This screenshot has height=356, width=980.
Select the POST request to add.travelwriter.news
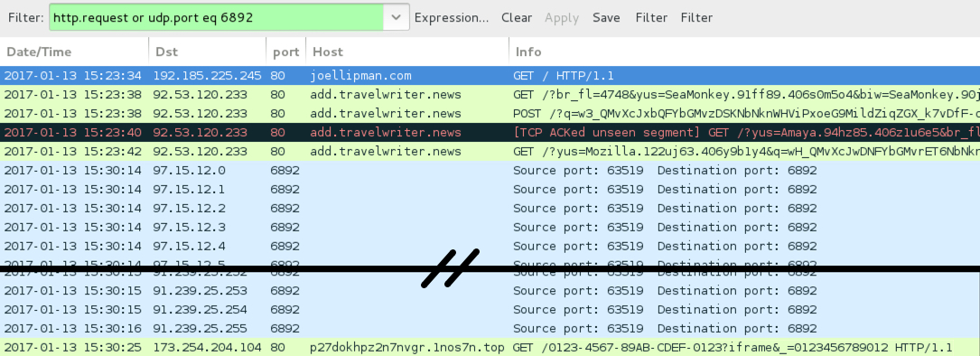click(490, 113)
